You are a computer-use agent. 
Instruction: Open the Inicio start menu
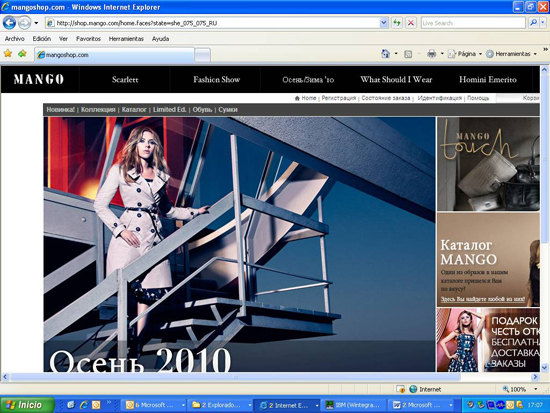click(x=27, y=405)
